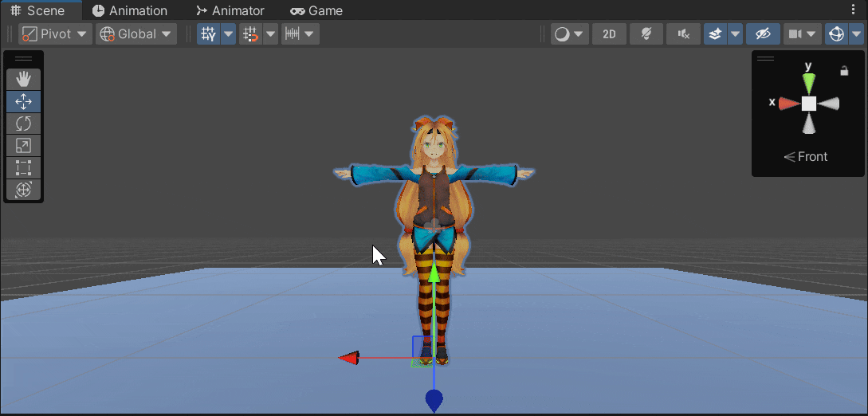868x416 pixels.
Task: Select the Rect tool
Action: pos(23,167)
